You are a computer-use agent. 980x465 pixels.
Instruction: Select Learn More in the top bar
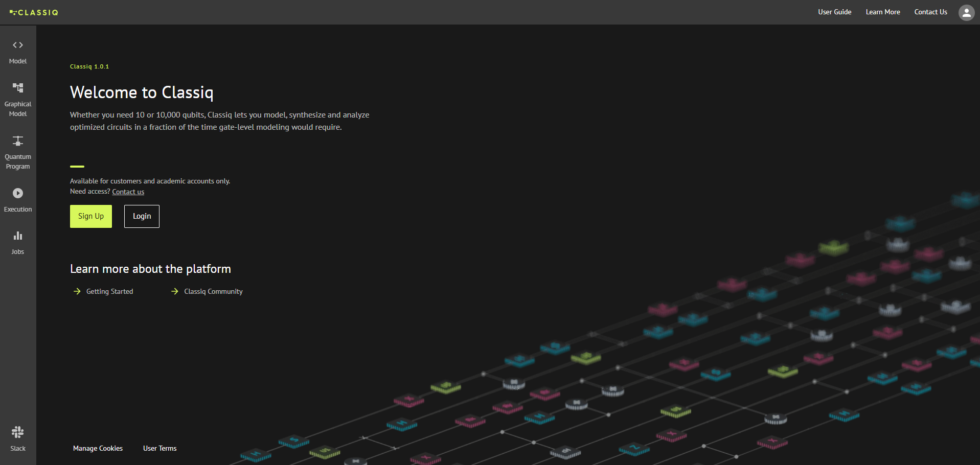(882, 12)
